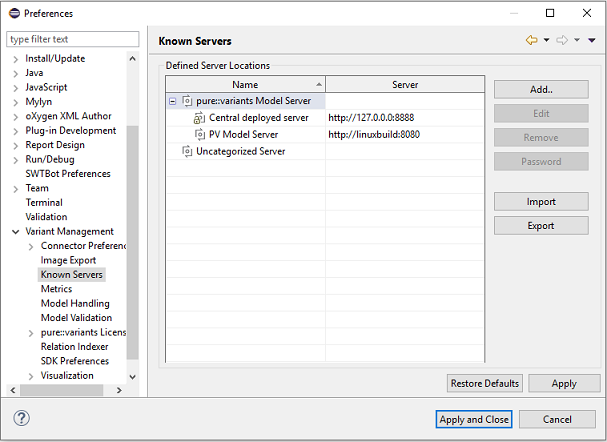Open the help question mark icon
Screen dimensions: 607x442
point(21,418)
